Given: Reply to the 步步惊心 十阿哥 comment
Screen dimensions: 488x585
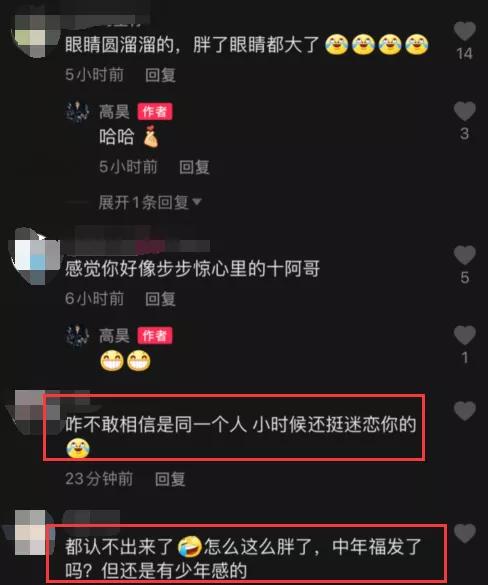Looking at the screenshot, I should point(160,299).
